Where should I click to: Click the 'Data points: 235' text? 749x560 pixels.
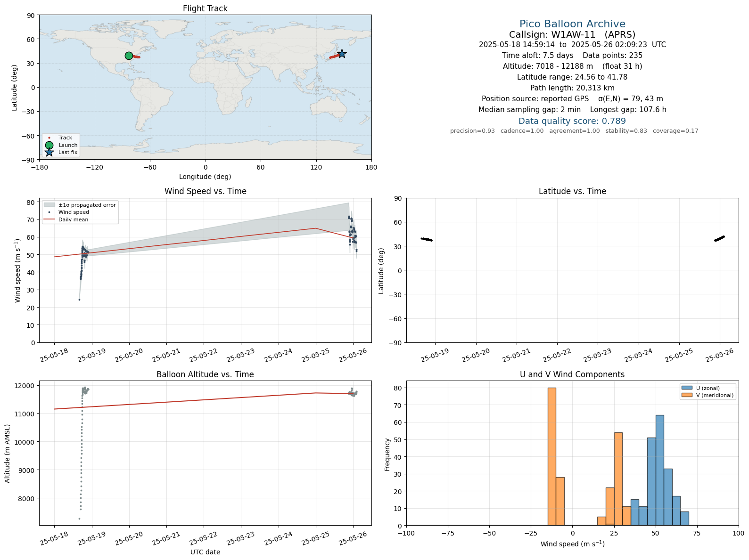[x=612, y=56]
